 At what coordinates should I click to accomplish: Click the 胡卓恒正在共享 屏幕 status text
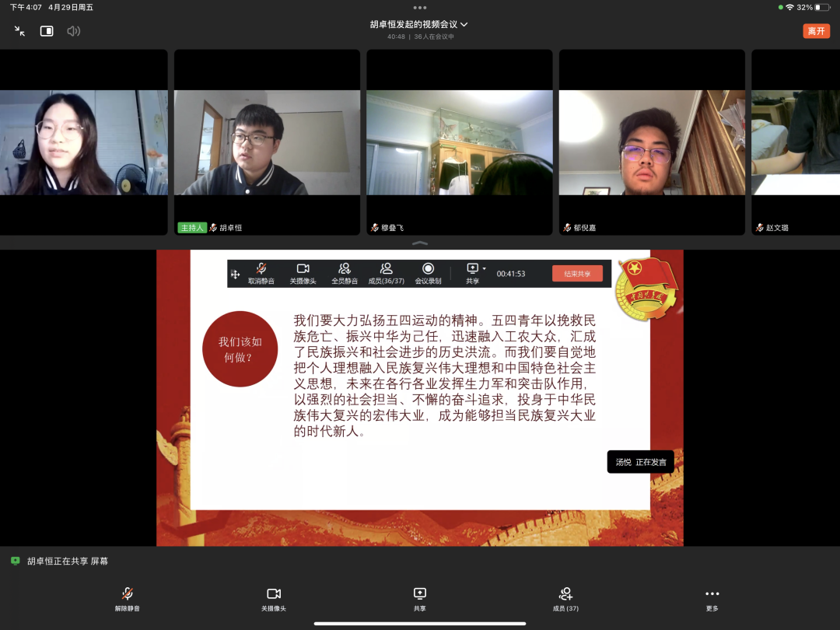pyautogui.click(x=68, y=561)
